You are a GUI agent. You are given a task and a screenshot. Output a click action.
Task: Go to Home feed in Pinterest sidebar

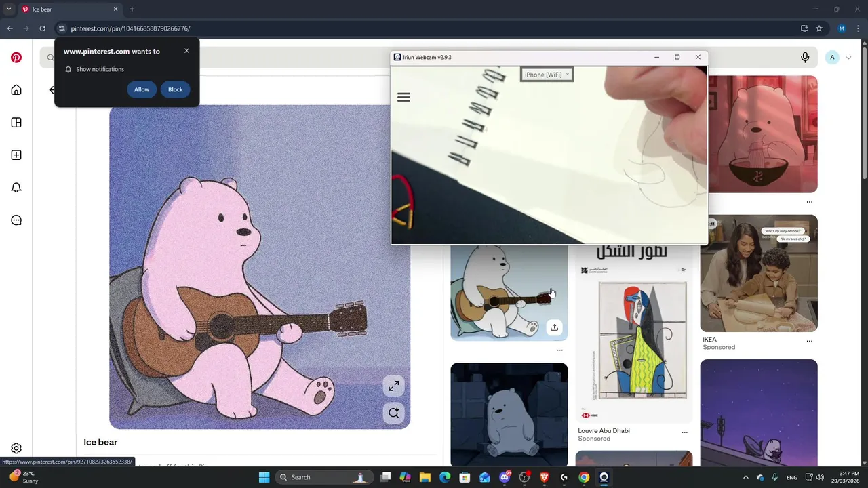pos(16,90)
